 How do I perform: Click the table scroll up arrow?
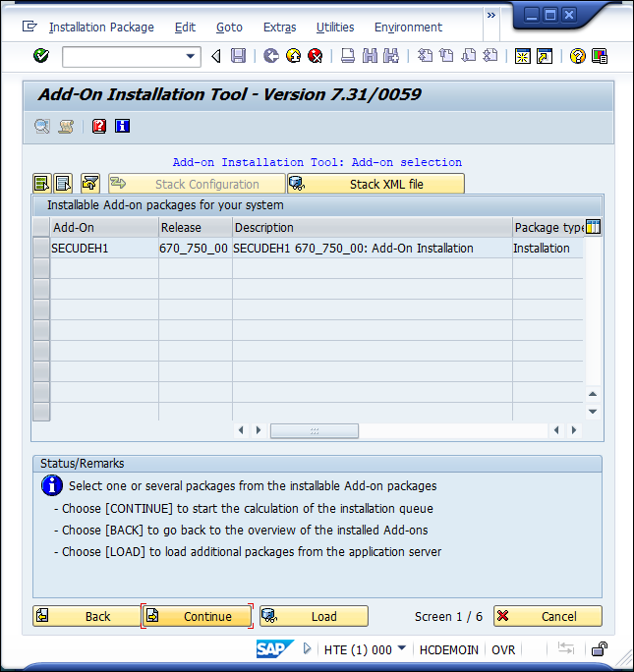click(x=593, y=394)
